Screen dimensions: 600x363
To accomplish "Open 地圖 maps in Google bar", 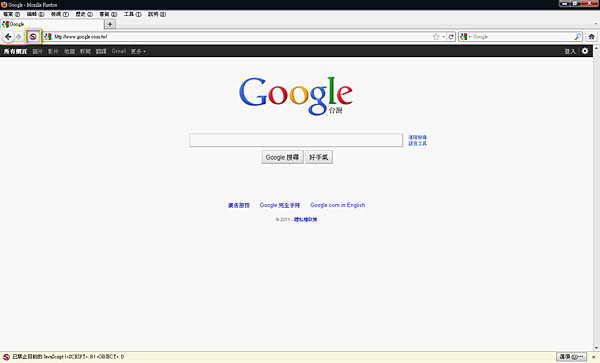I will pyautogui.click(x=69, y=51).
